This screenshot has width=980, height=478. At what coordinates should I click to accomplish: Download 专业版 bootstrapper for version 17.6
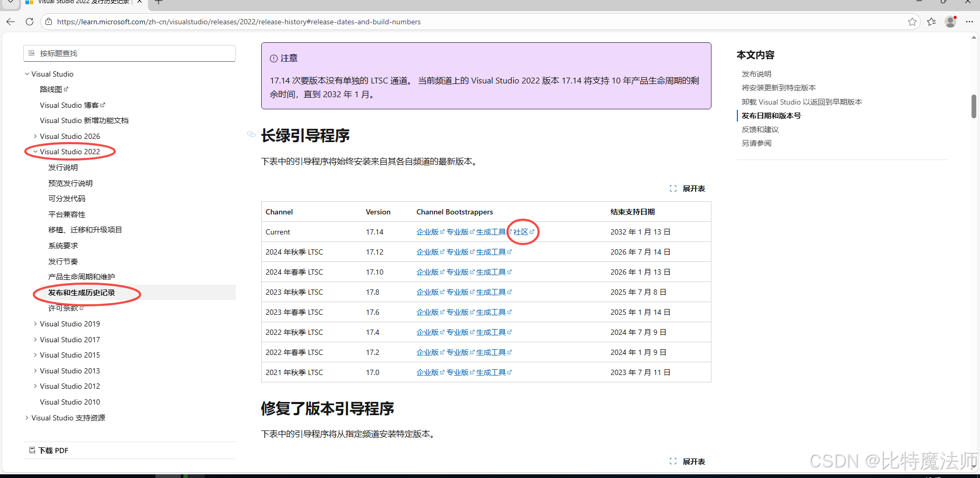[x=460, y=312]
